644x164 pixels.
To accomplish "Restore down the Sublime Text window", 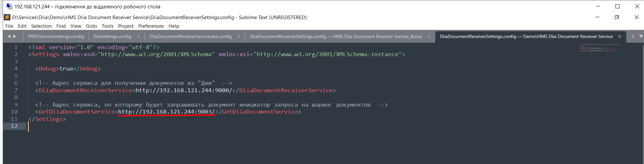I will 616,17.
